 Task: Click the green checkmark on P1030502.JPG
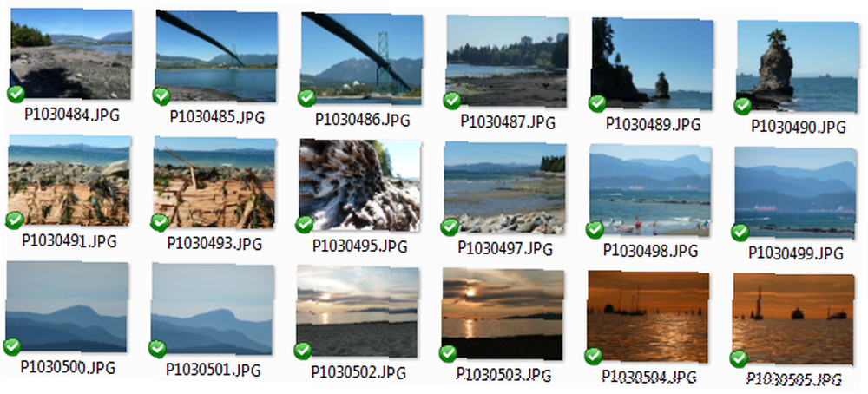tap(302, 351)
